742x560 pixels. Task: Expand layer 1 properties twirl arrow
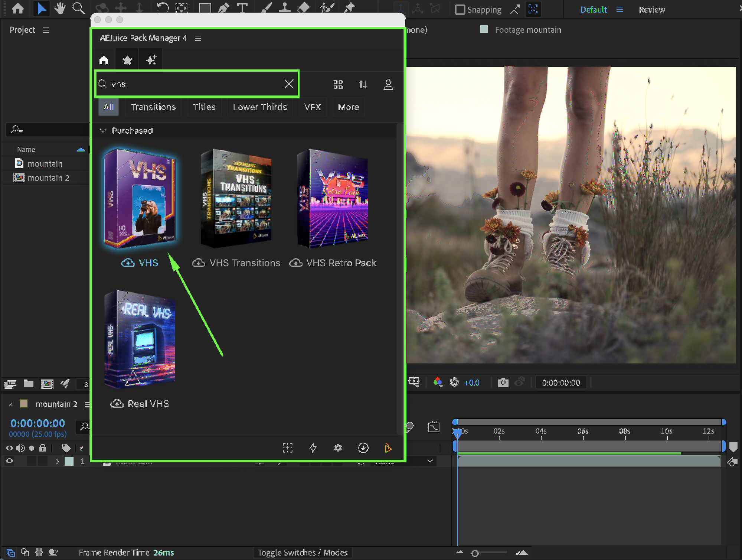tap(57, 461)
